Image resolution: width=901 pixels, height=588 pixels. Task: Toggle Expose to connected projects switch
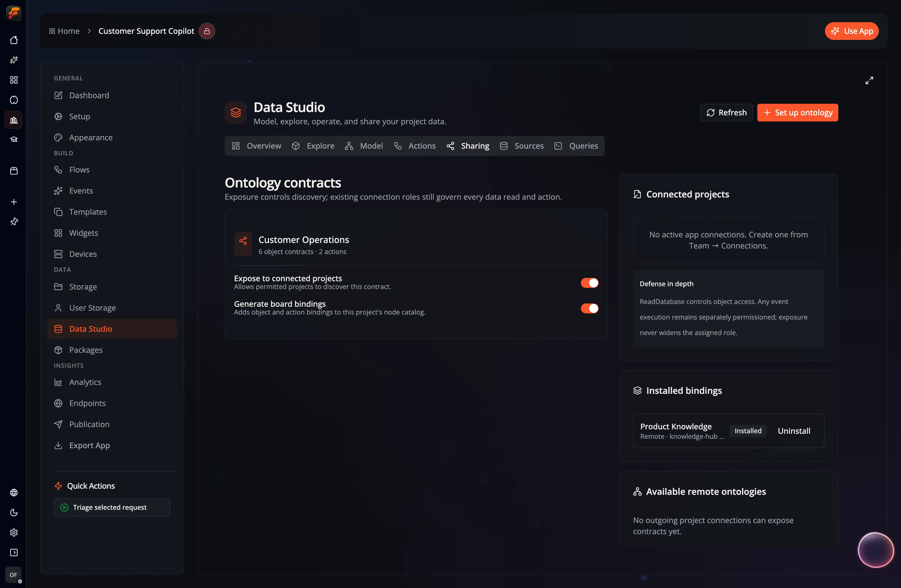(589, 283)
